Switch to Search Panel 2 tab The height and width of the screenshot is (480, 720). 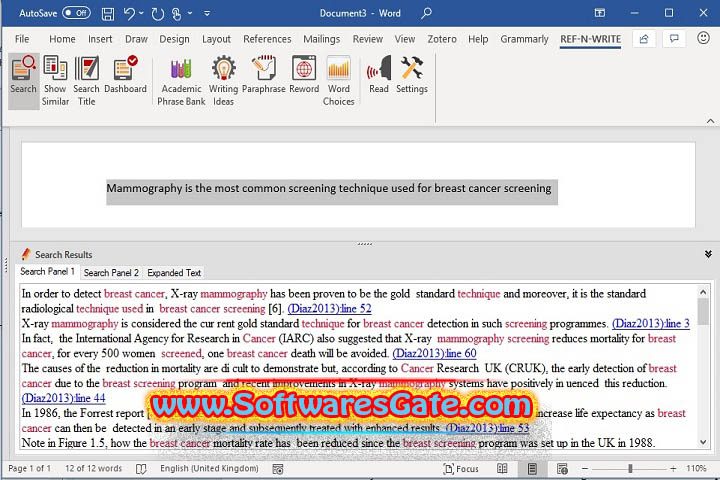coord(111,273)
